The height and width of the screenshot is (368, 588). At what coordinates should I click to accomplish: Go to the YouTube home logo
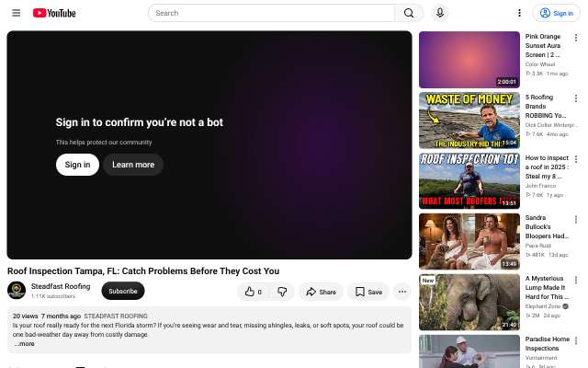click(x=54, y=13)
